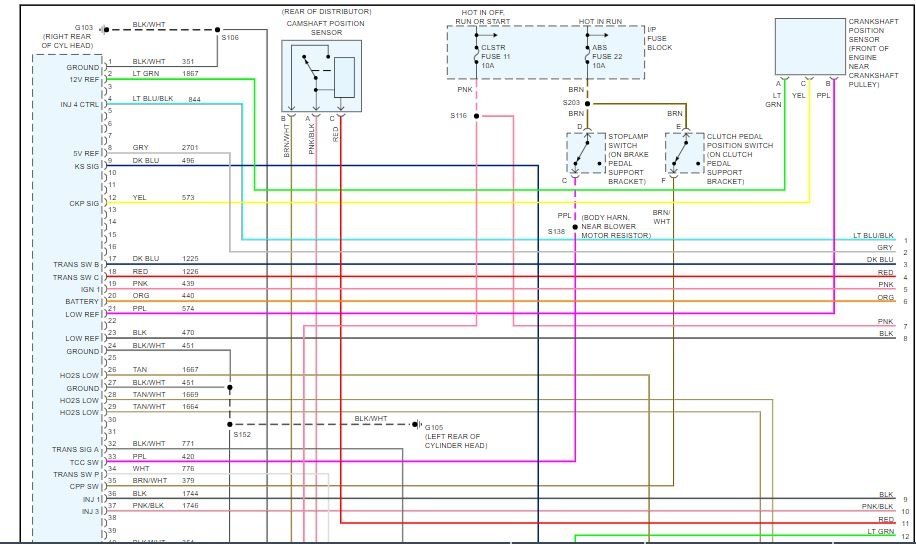Click the IGN 1 pin label

91,290
